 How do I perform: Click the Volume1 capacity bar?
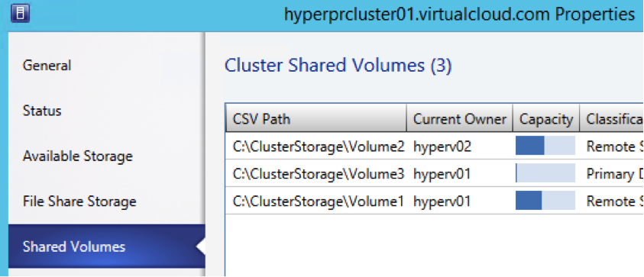point(545,201)
